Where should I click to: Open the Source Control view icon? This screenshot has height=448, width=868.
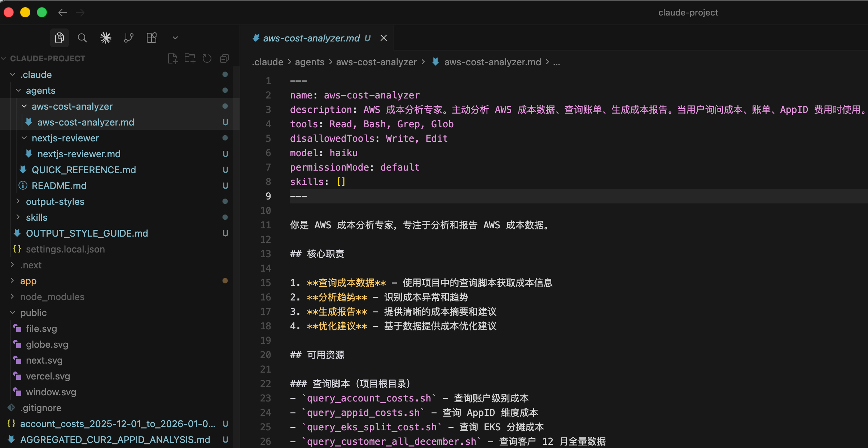pos(129,38)
